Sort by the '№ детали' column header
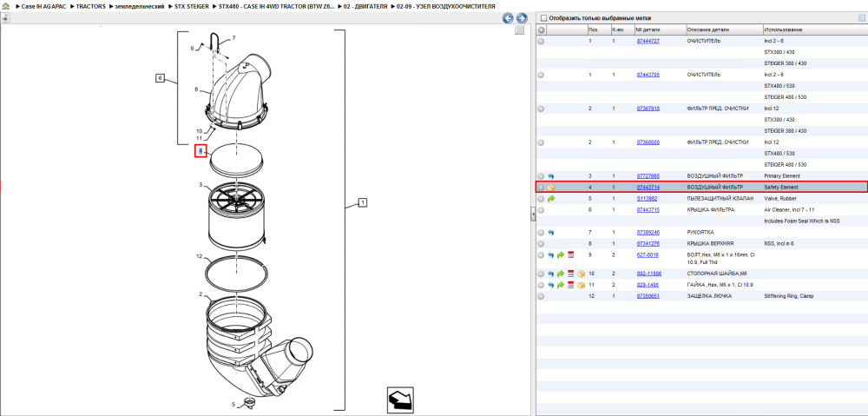 point(659,30)
